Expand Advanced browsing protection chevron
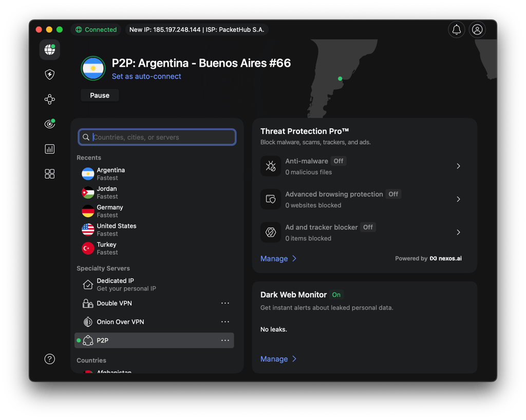The height and width of the screenshot is (420, 526). pyautogui.click(x=458, y=199)
